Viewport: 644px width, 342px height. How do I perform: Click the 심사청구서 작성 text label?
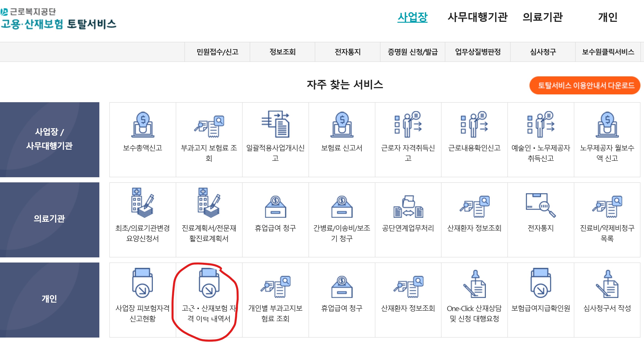[607, 308]
